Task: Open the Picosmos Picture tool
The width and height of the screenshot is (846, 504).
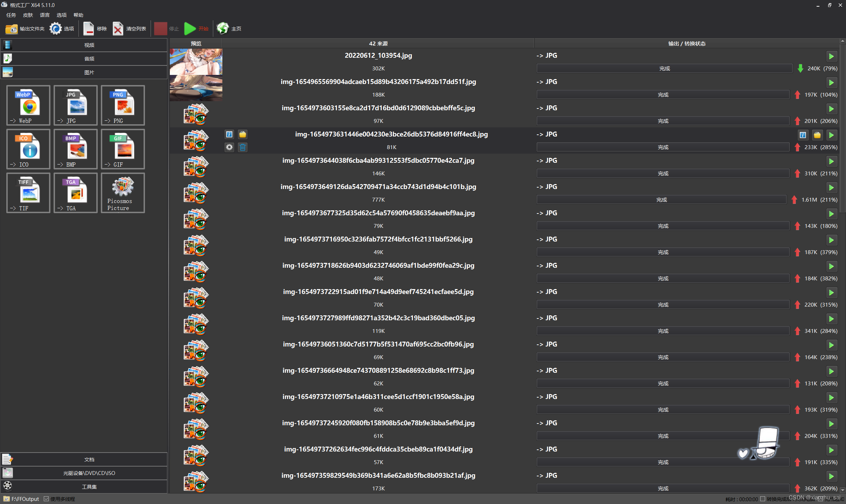Action: click(x=123, y=192)
